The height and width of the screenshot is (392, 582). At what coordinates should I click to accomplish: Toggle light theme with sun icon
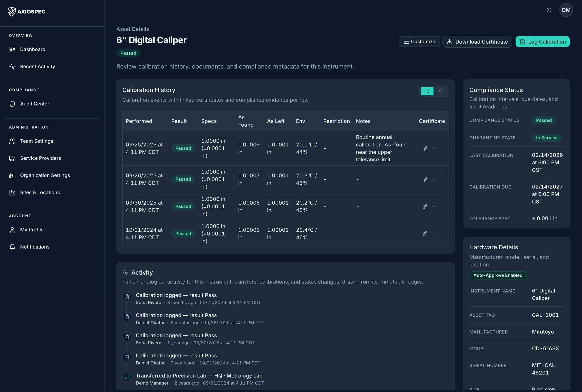549,10
